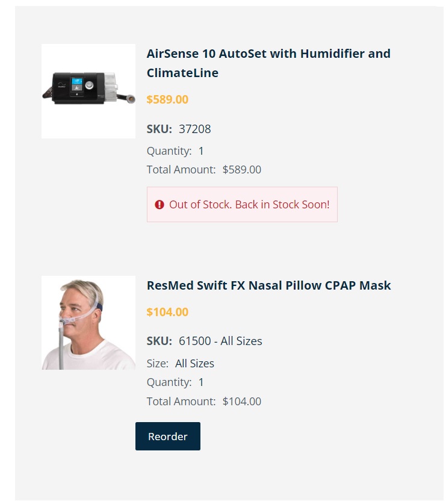The width and height of the screenshot is (446, 504).
Task: Click the SKU label of AirSense item
Action: pyautogui.click(x=160, y=129)
